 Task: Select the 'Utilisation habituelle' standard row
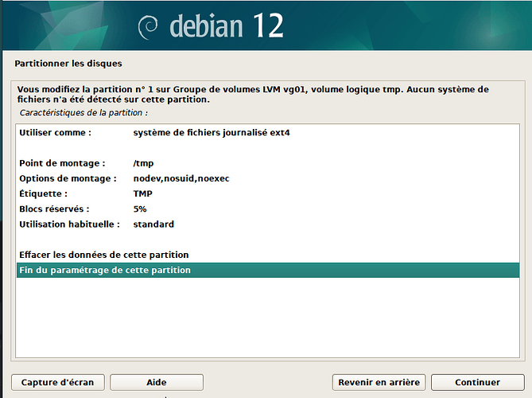pyautogui.click(x=268, y=224)
